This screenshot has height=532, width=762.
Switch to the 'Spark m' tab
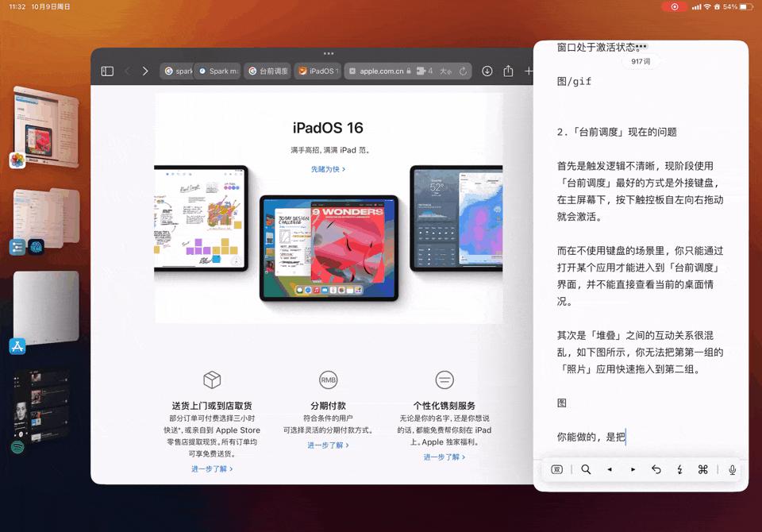tap(218, 71)
